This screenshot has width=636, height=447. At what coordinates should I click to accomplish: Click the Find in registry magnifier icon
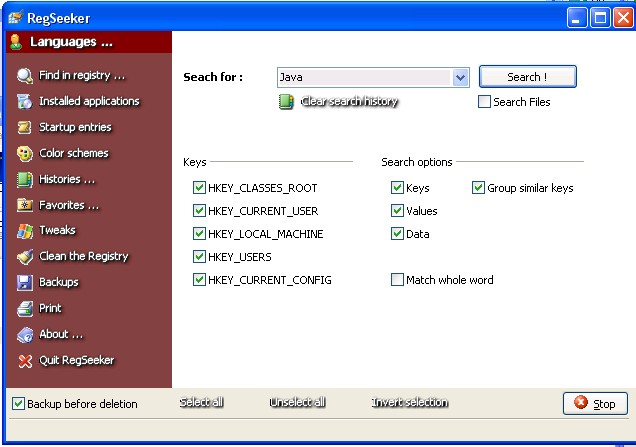[25, 76]
